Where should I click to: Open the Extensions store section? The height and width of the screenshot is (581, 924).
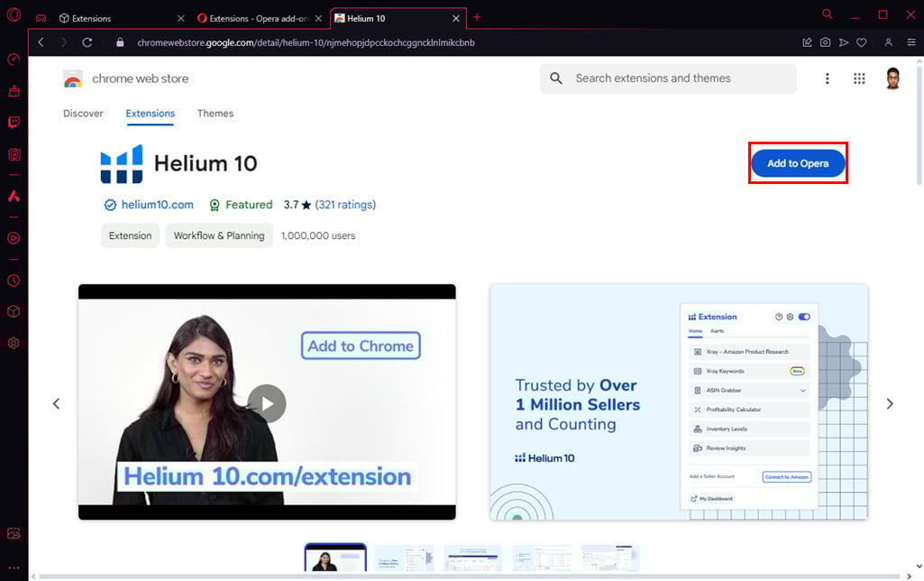(151, 114)
